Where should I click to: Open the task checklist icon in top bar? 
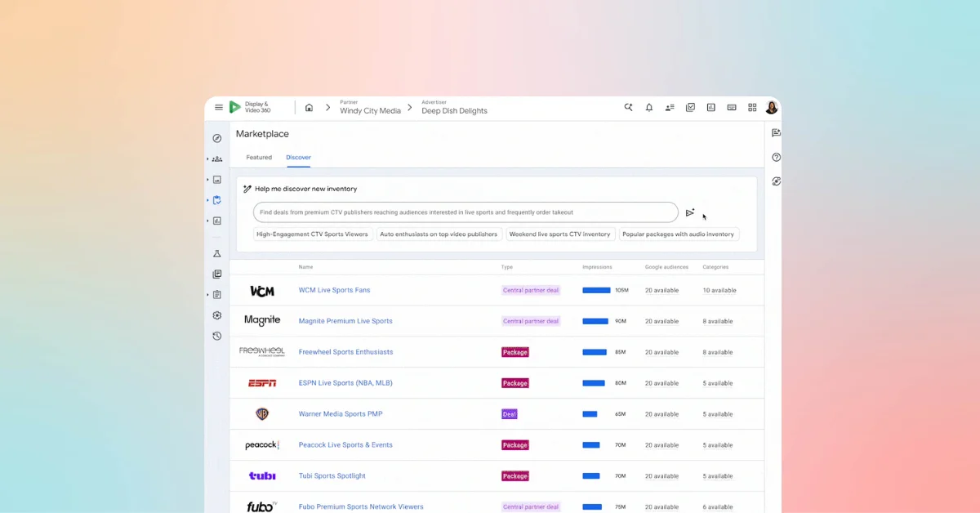[x=690, y=107]
